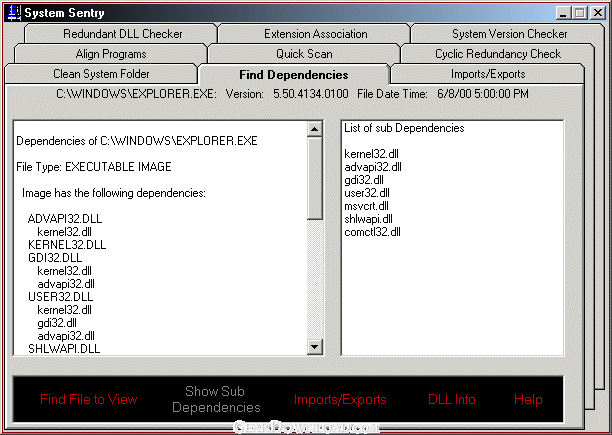Close the System Sentry window
Screen dimensions: 612x435
598,13
